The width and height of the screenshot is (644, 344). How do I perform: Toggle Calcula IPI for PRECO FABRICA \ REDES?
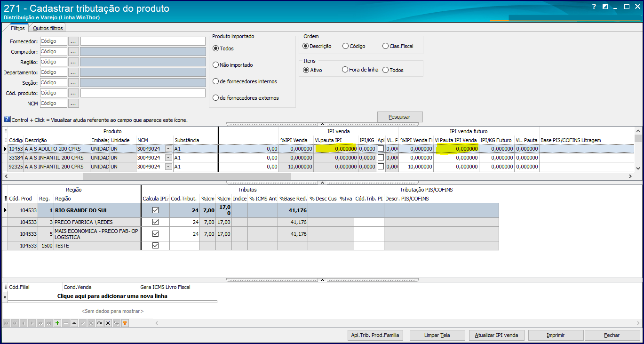[156, 222]
